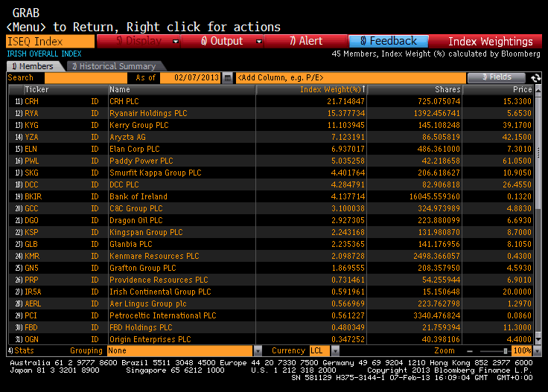The width and height of the screenshot is (548, 392).
Task: Select Dragon Oil PLC entry
Action: [x=136, y=220]
